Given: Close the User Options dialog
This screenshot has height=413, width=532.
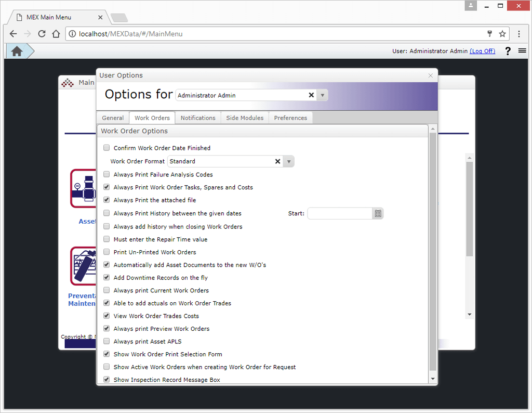Looking at the screenshot, I should [x=430, y=75].
